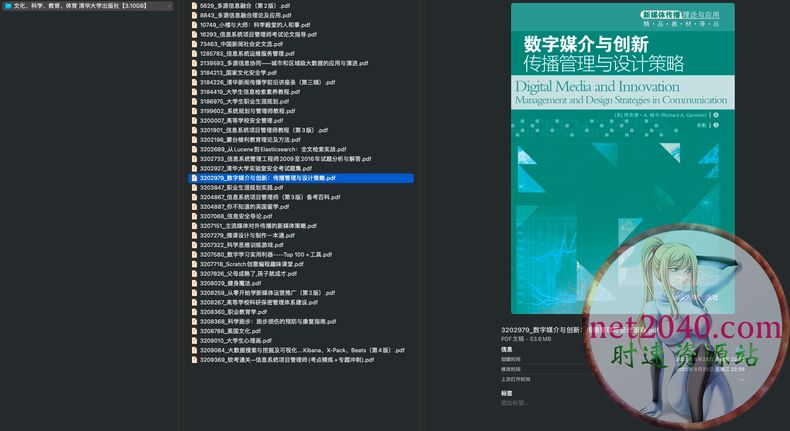Click the blue folder icon in first column

pos(7,5)
